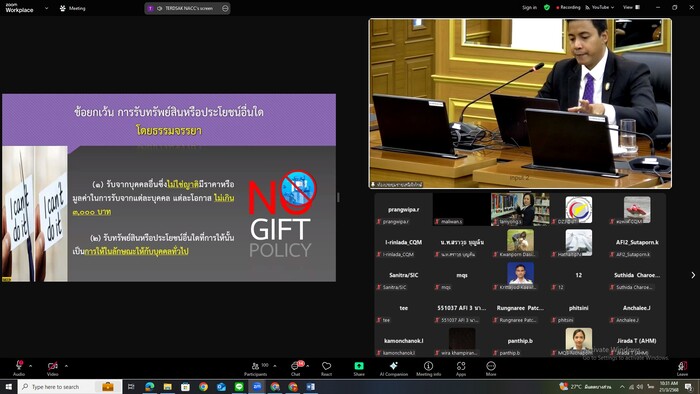
Task: Expand audio options arrow beside Audio
Action: [30, 366]
